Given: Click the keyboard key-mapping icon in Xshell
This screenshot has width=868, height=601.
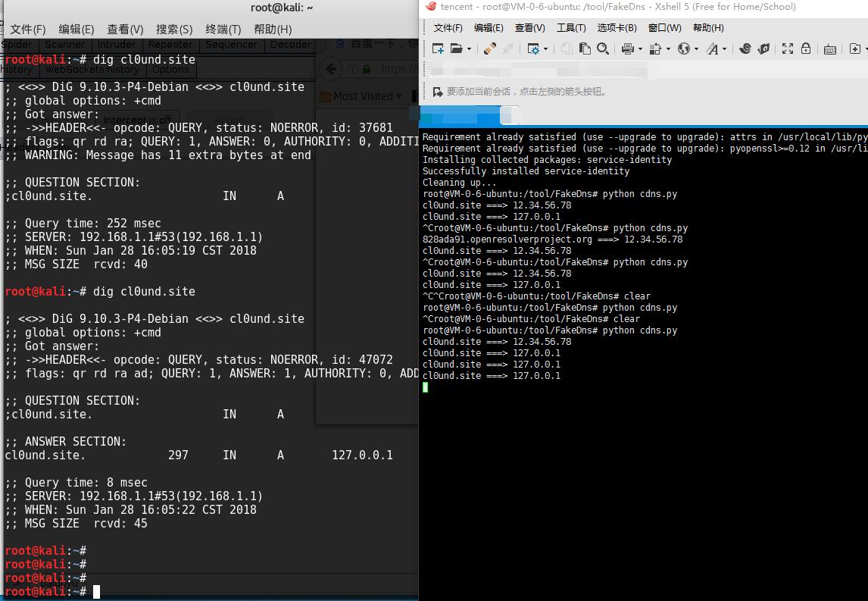Looking at the screenshot, I should 830,49.
